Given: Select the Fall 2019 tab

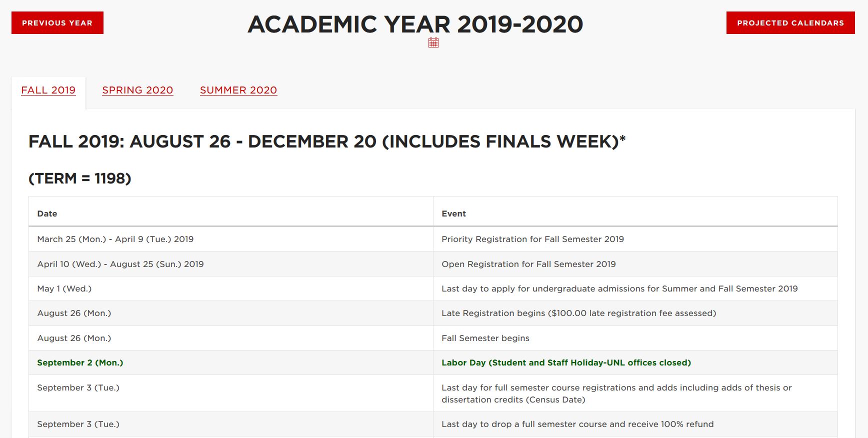Looking at the screenshot, I should pyautogui.click(x=48, y=90).
